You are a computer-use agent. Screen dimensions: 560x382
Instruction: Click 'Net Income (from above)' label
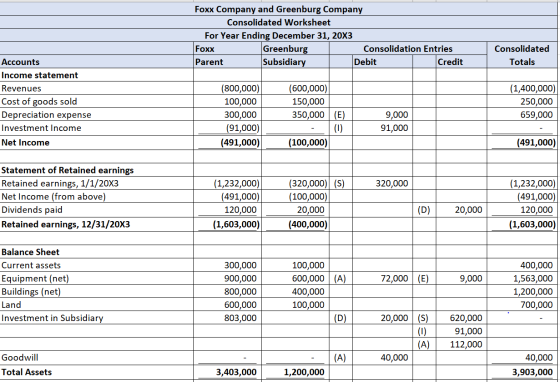[54, 197]
